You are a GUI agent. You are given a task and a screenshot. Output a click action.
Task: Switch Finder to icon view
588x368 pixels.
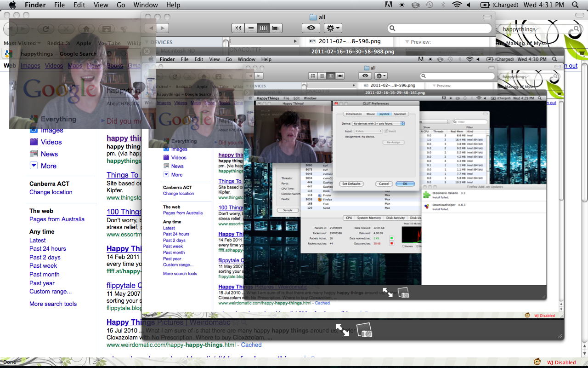(x=238, y=28)
